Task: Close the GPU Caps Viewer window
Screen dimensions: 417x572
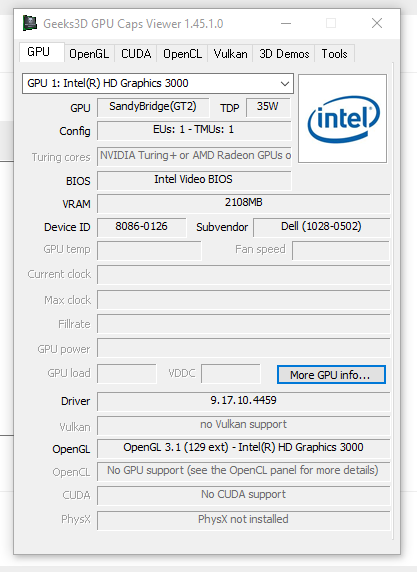Action: (377, 23)
